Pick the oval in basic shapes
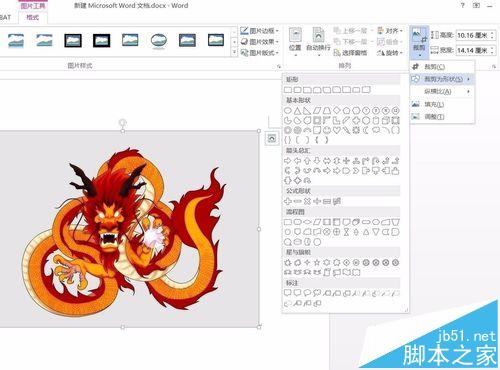 pos(288,110)
